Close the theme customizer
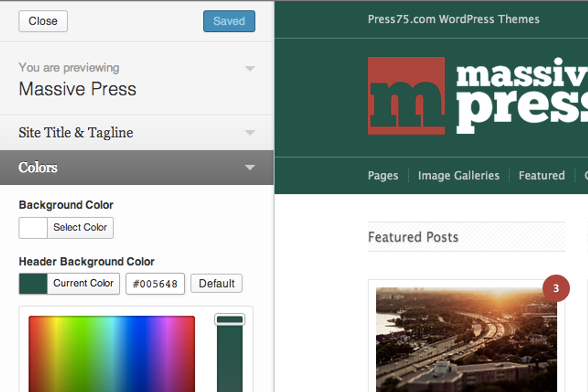This screenshot has height=392, width=588. [x=43, y=21]
